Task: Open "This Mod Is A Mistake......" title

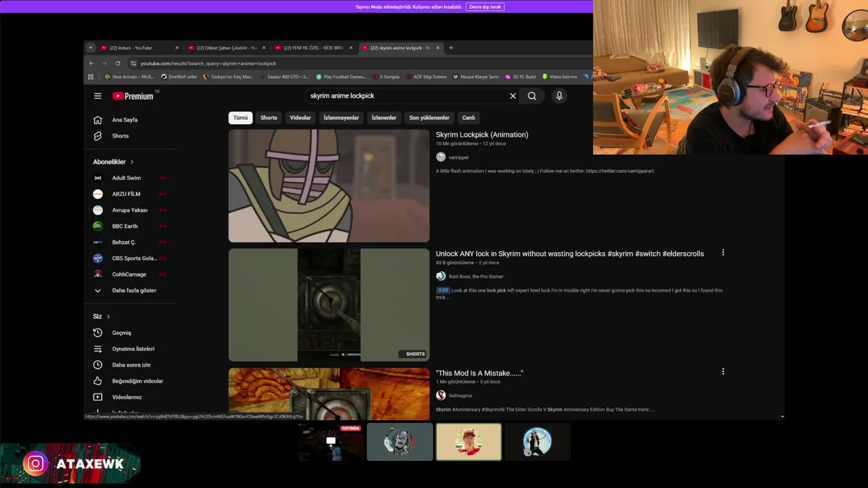Action: [x=479, y=373]
